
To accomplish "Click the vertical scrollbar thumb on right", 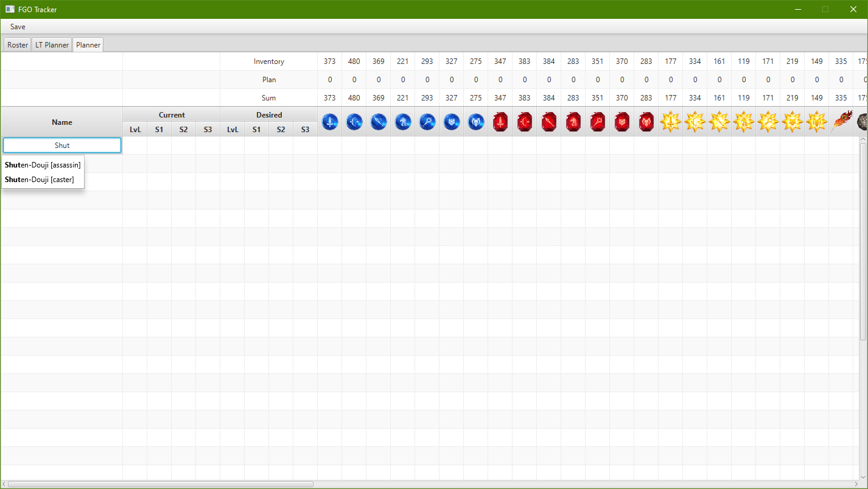I will 863,241.
